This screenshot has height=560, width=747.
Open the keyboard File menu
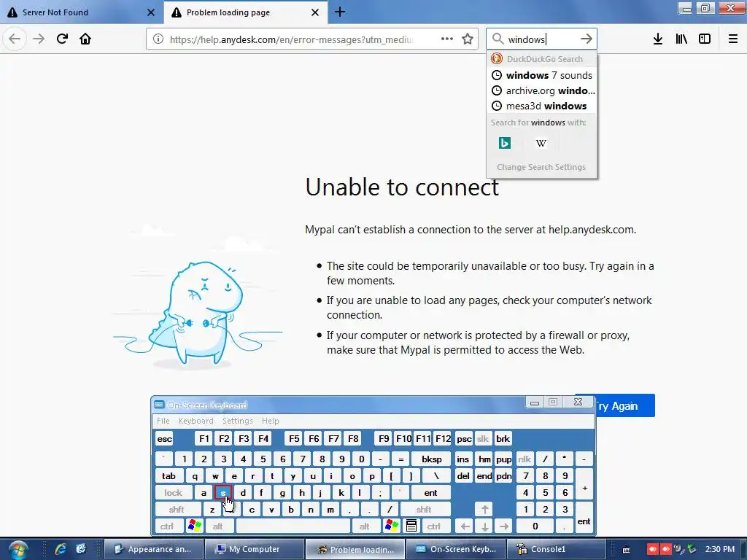click(x=163, y=421)
